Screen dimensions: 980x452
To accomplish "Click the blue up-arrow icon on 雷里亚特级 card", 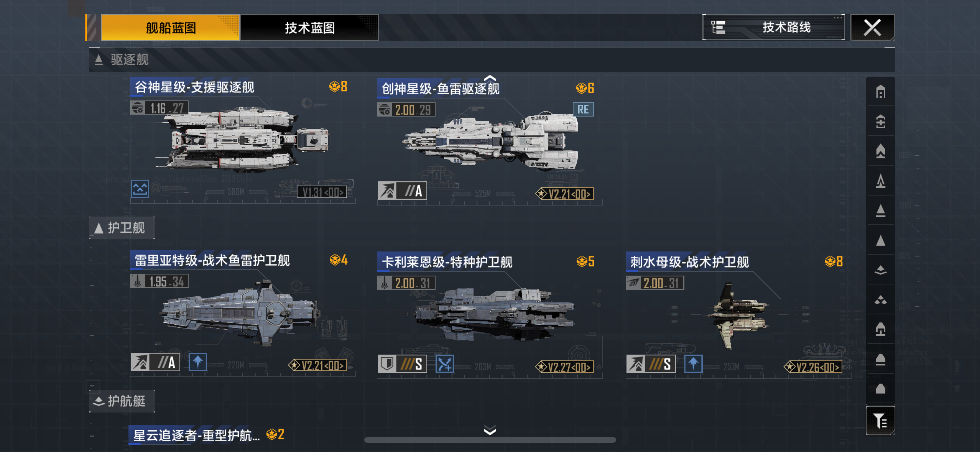I will pos(198,362).
